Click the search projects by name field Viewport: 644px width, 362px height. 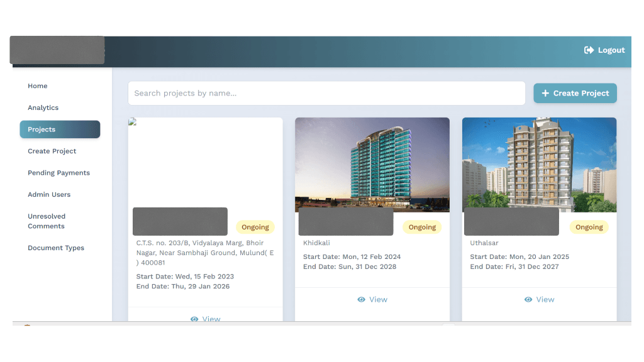point(326,93)
